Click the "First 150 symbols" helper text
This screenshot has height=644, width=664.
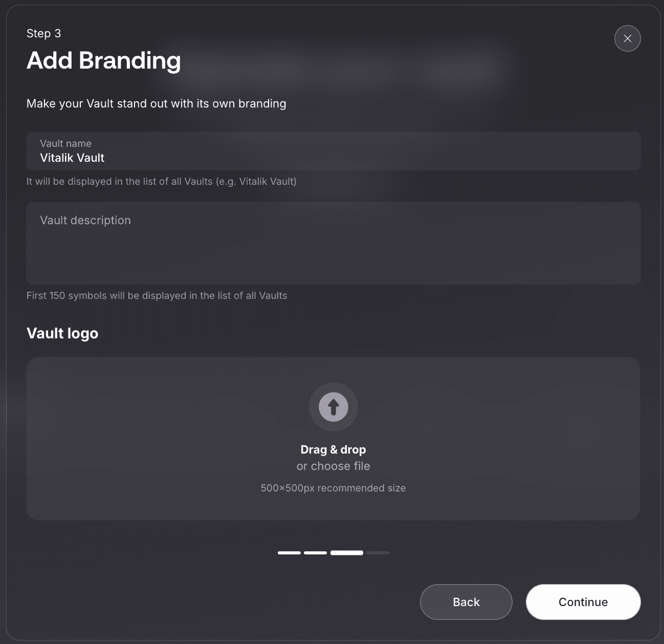tap(157, 295)
